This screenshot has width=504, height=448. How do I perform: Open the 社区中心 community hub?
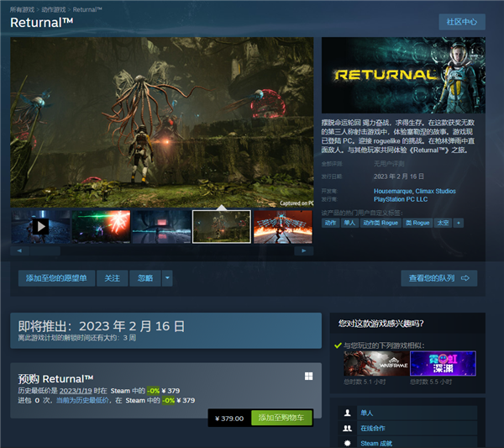click(x=462, y=22)
